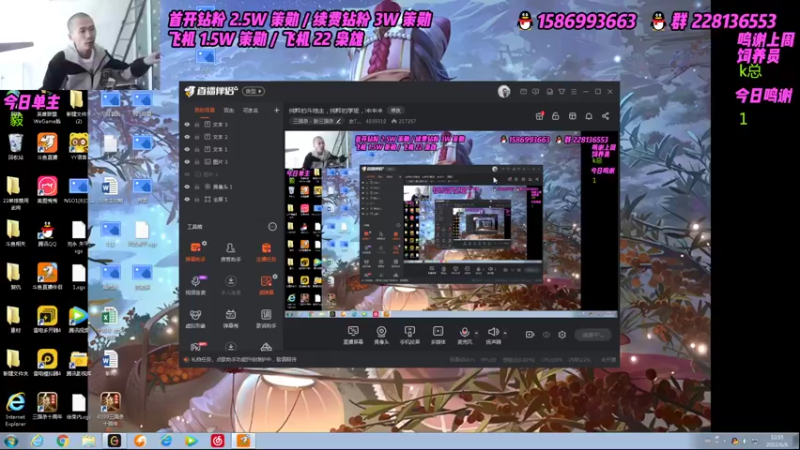
Task: Click the 直播中 streaming status button
Action: point(592,335)
